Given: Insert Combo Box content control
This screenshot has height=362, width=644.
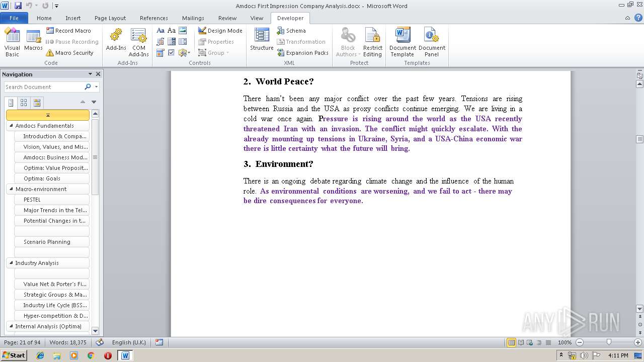Looking at the screenshot, I should click(x=172, y=42).
